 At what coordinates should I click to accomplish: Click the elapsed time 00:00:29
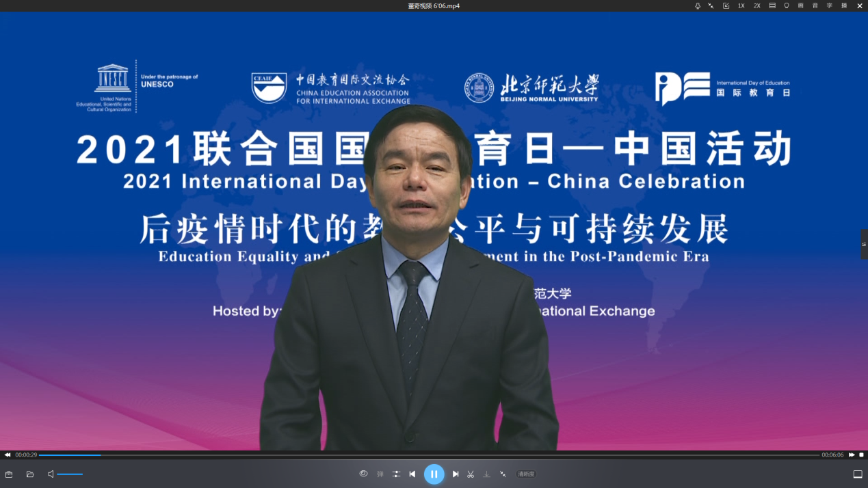coord(26,455)
